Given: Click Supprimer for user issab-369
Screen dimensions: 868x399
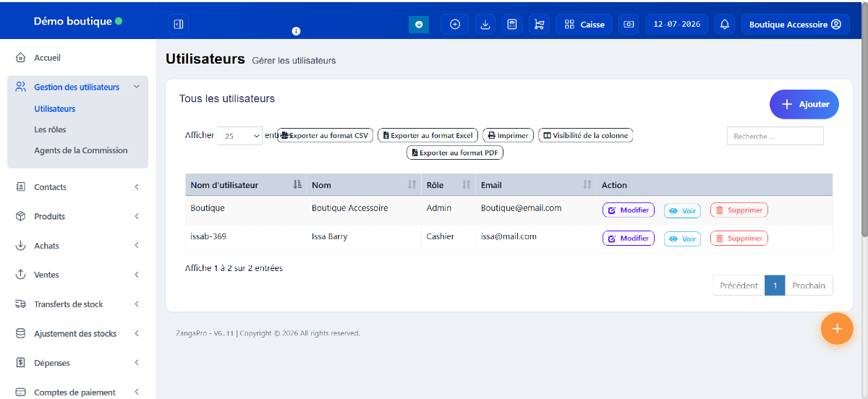Looking at the screenshot, I should coord(739,239).
